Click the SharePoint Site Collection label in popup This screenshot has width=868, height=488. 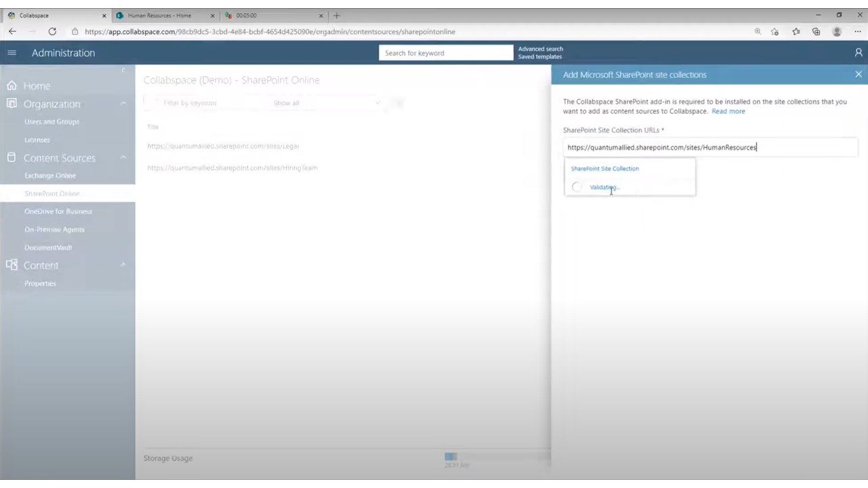[605, 169]
